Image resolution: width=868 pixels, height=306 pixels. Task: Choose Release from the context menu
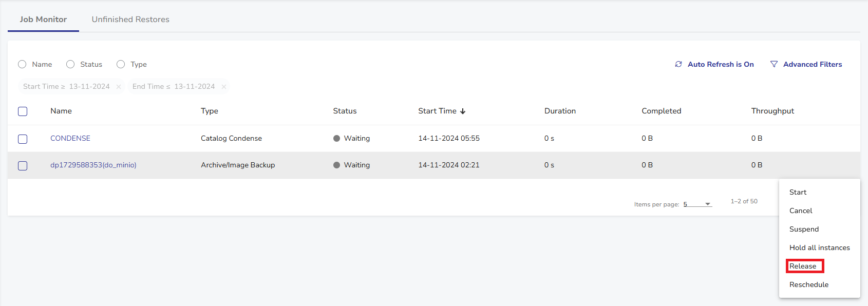click(803, 266)
